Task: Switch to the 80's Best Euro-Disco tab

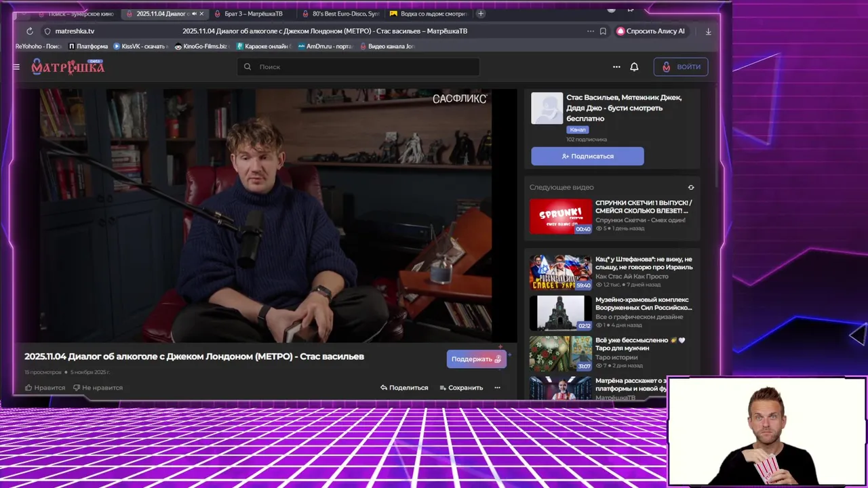Action: click(x=340, y=14)
